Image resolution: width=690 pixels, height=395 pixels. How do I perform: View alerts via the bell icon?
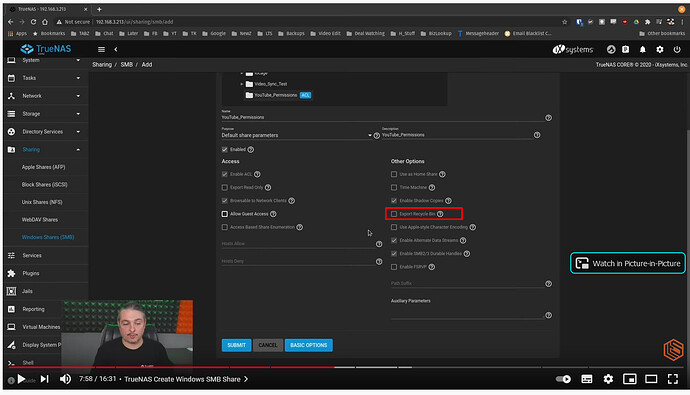click(x=642, y=49)
